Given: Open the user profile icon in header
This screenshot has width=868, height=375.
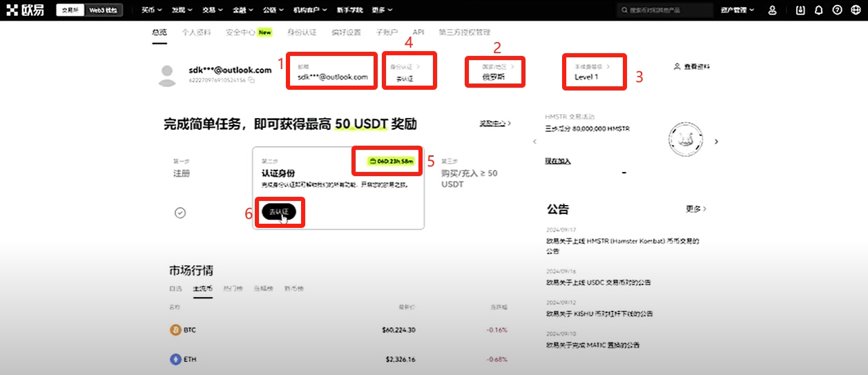Looking at the screenshot, I should click(772, 10).
